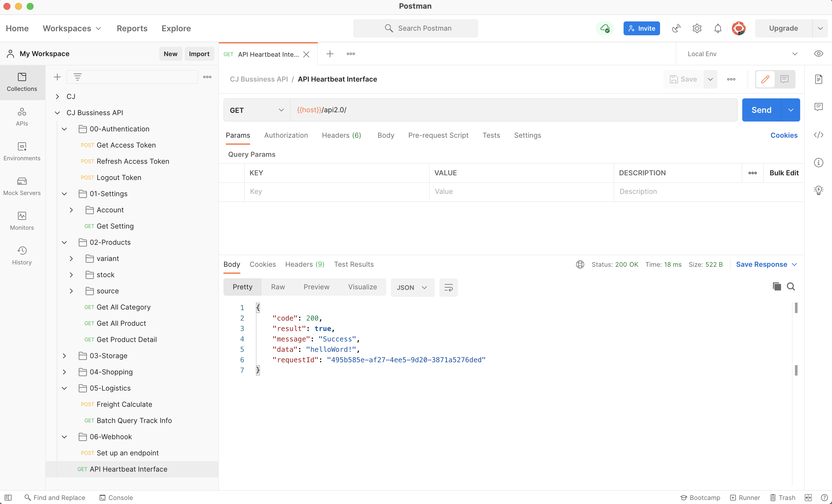Switch to the comment mode icon
This screenshot has width=832, height=504.
click(x=785, y=79)
